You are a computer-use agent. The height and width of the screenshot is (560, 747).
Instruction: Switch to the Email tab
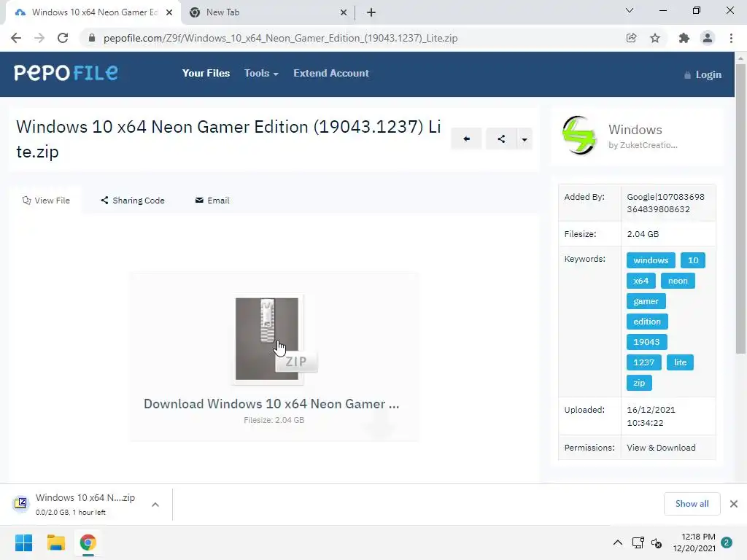point(212,201)
